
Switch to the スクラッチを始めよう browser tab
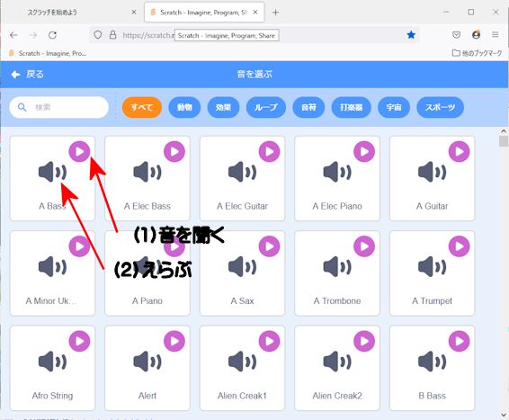(x=71, y=13)
